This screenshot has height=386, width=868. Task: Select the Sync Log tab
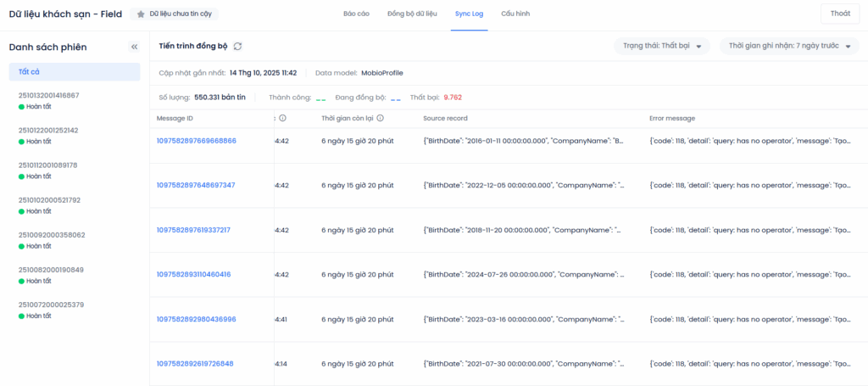click(469, 14)
